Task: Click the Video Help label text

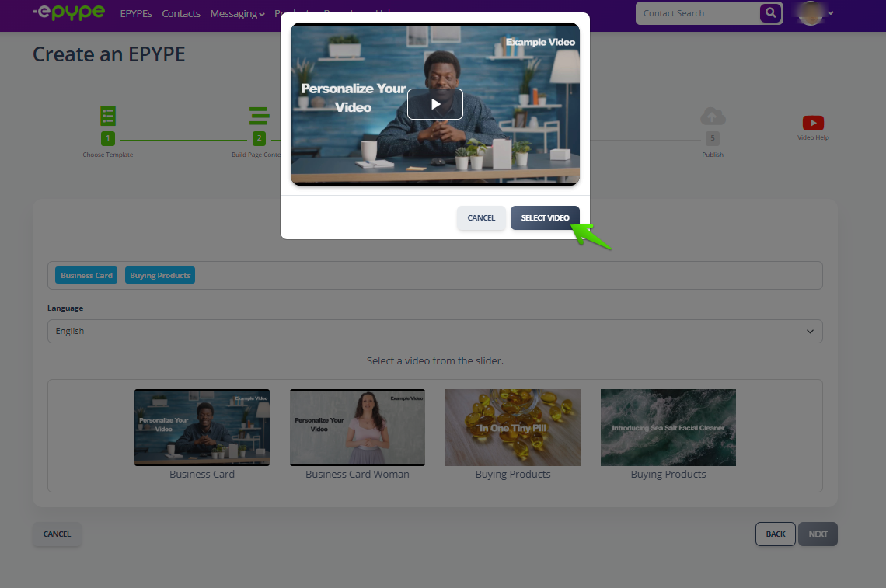Action: click(813, 137)
